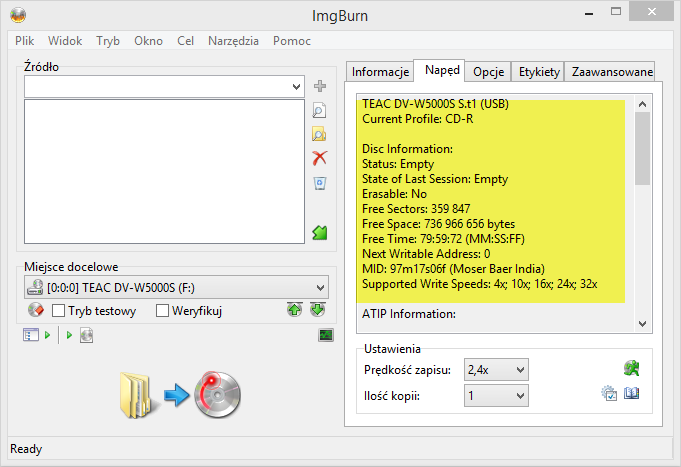Switch to the Opcje tab
Image resolution: width=681 pixels, height=467 pixels.
(489, 72)
